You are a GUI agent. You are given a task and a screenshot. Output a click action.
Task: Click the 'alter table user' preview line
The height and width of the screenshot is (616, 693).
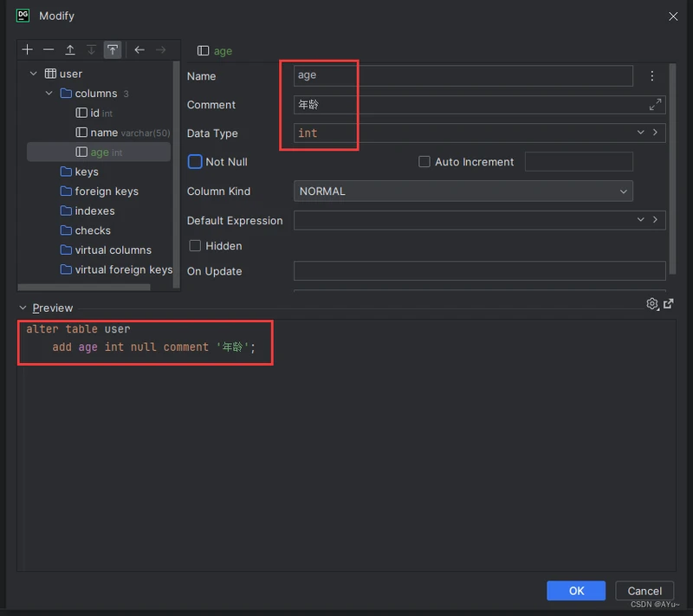78,329
